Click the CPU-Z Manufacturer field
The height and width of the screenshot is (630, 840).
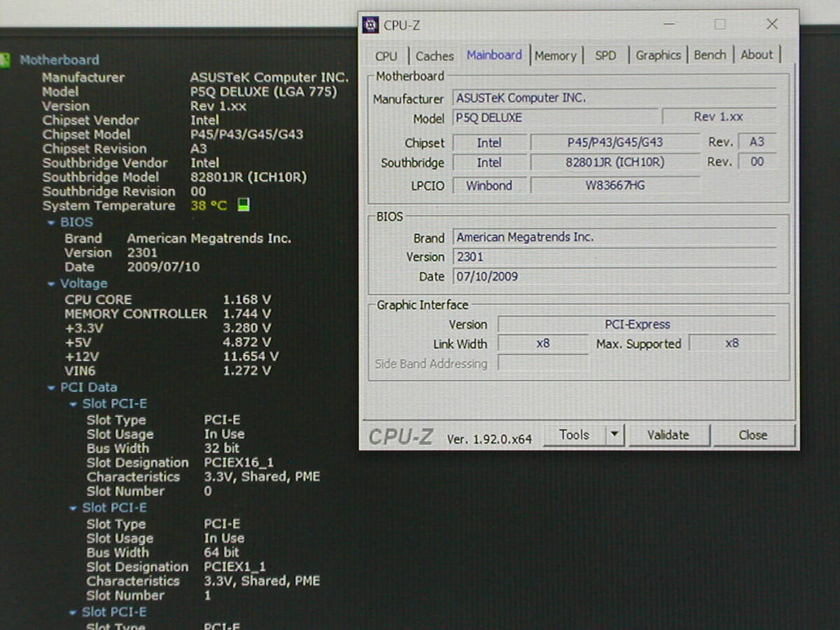point(614,98)
